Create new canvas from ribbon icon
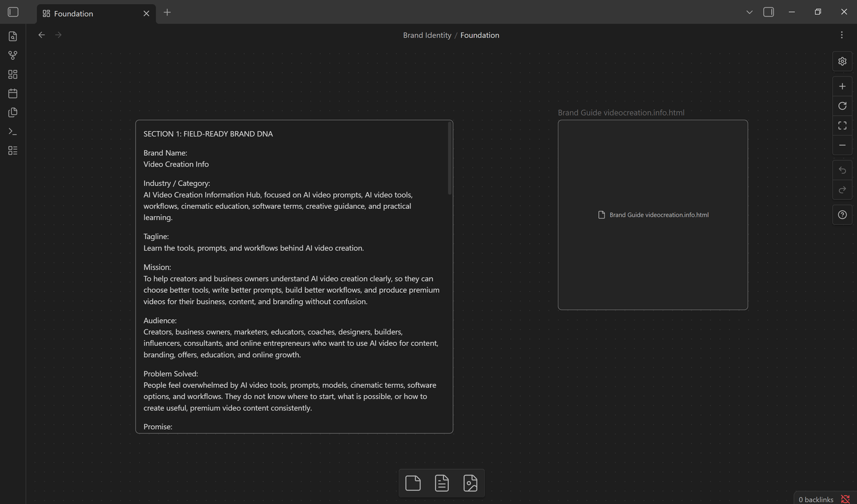 (x=13, y=74)
